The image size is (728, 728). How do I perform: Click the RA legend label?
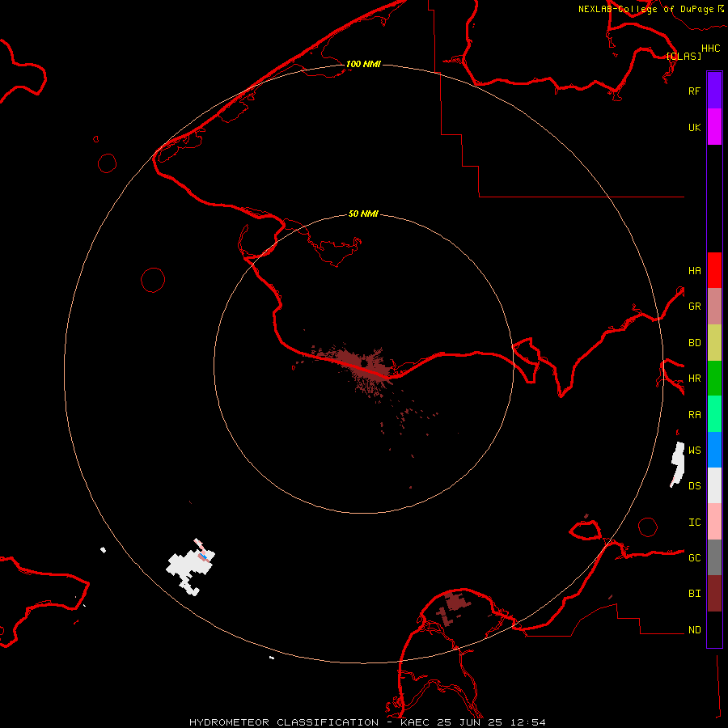pos(694,415)
